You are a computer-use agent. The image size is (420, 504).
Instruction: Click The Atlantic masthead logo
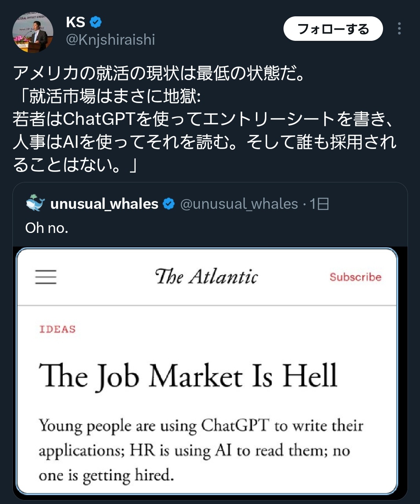[x=206, y=277]
